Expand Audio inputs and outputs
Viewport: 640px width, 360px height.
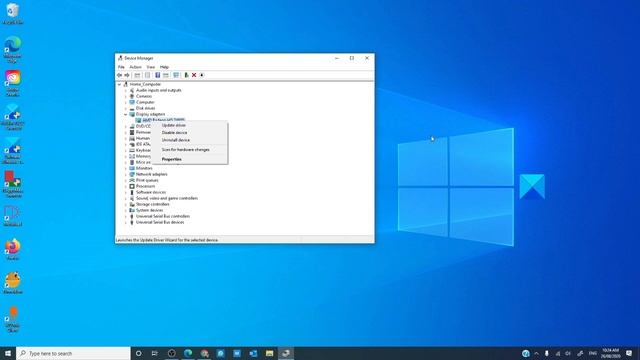(126, 90)
